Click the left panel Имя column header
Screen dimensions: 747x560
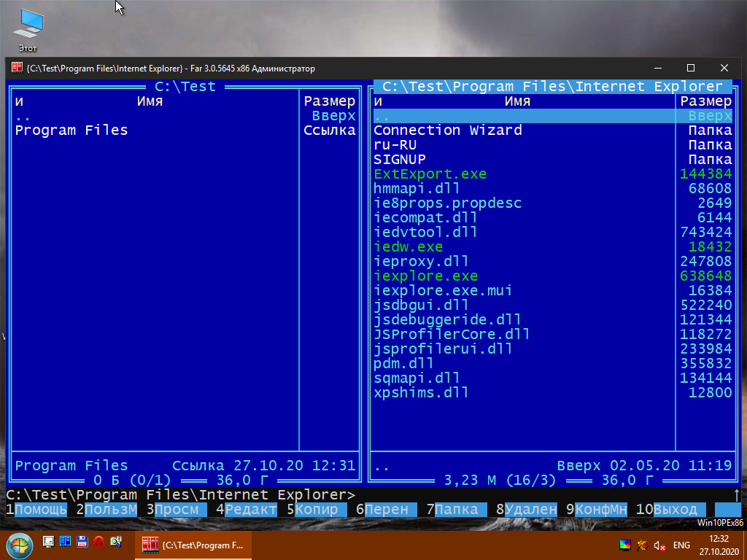(x=150, y=101)
